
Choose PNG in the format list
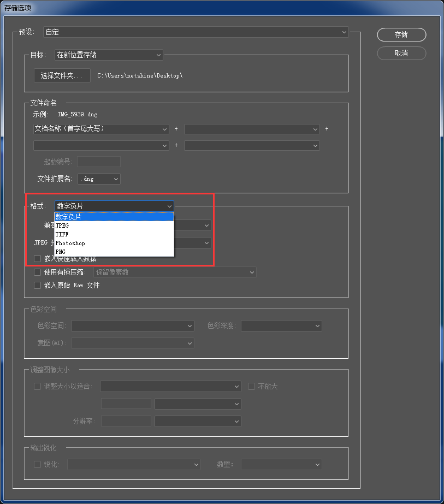[x=114, y=252]
